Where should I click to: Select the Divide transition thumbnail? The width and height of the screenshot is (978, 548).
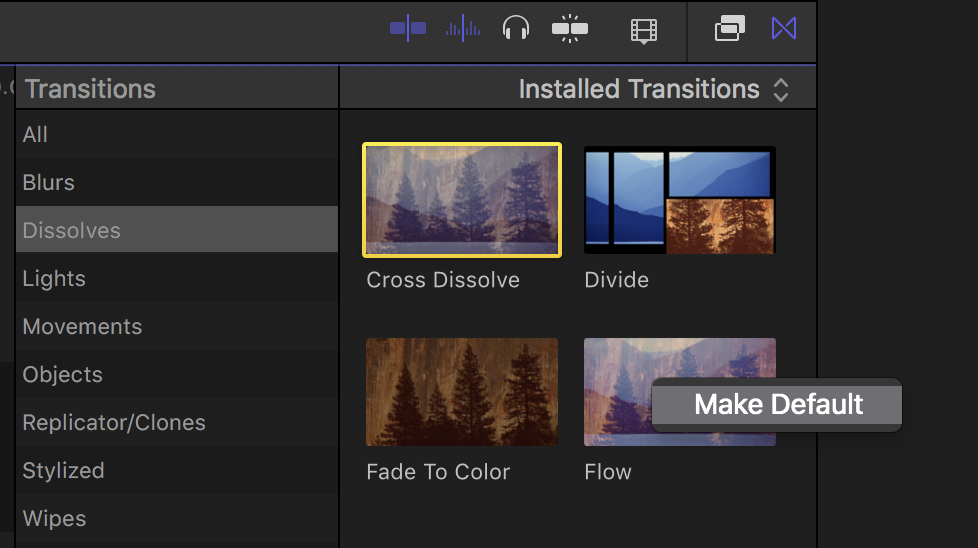pos(680,199)
